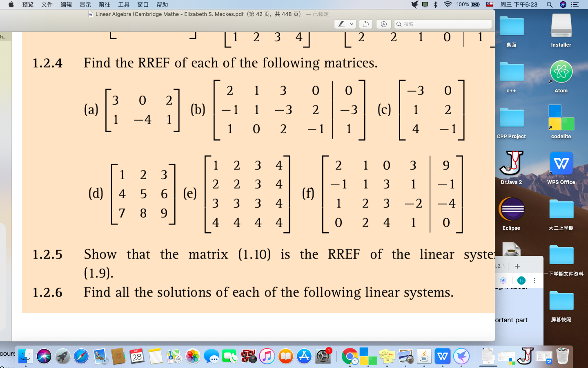This screenshot has height=368, width=588.
Task: Select the CPP Project folder
Action: [511, 122]
